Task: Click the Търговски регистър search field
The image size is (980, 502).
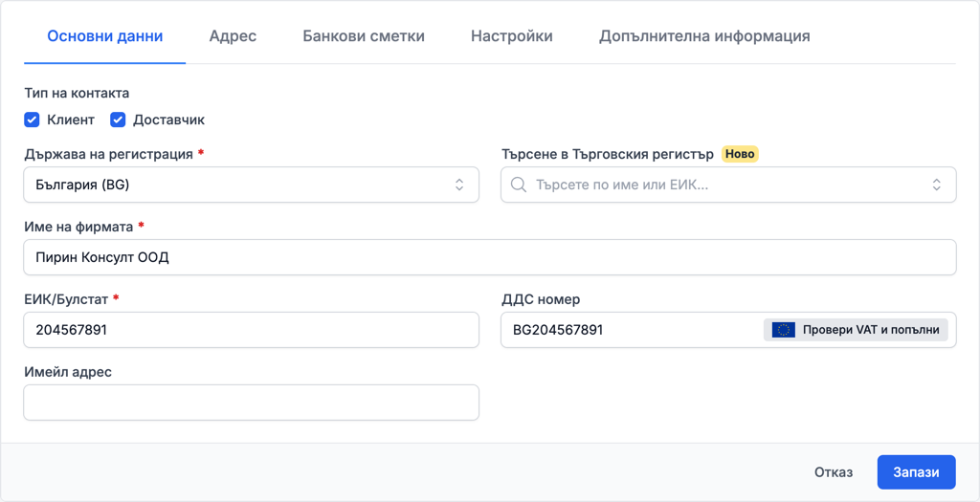Action: (728, 185)
